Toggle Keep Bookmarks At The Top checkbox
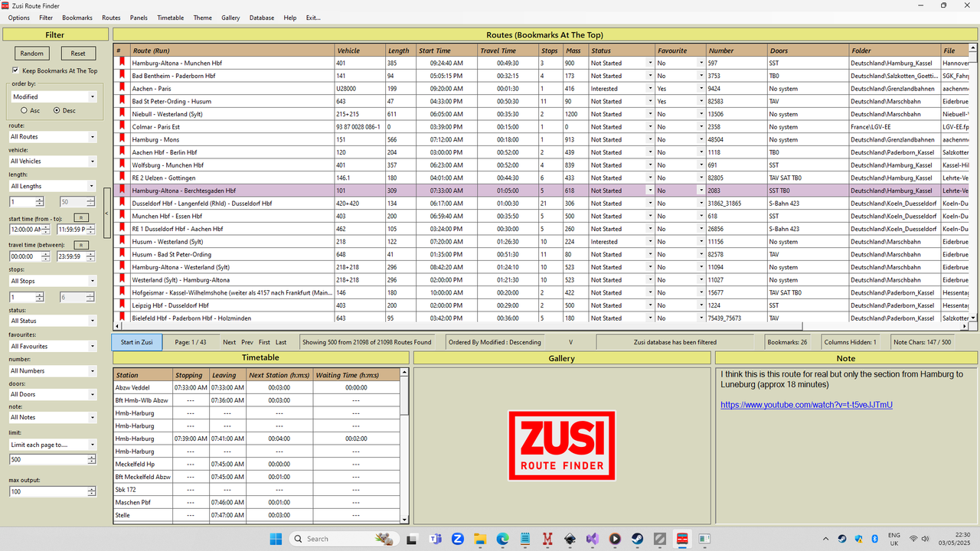Image resolution: width=980 pixels, height=551 pixels. [x=15, y=70]
